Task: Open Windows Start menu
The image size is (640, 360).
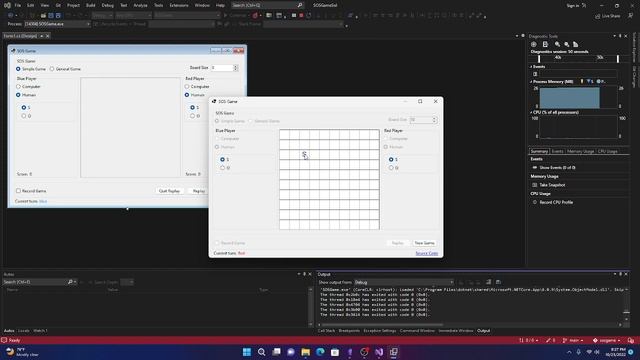Action: [x=247, y=352]
